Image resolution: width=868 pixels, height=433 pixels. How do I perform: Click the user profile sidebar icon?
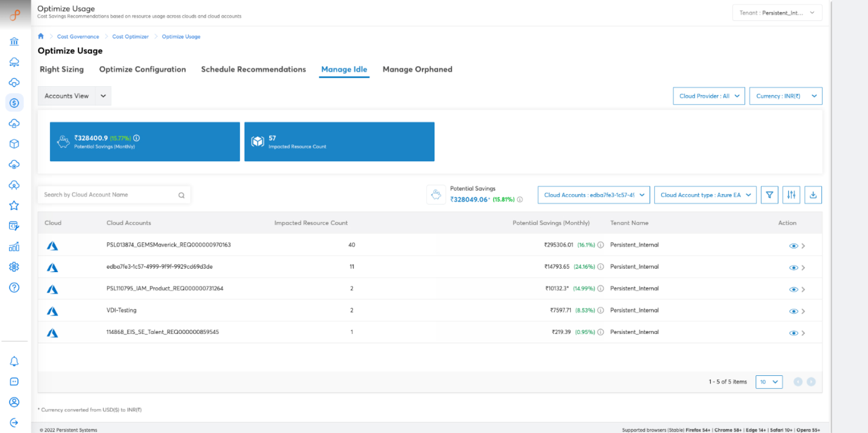point(14,402)
